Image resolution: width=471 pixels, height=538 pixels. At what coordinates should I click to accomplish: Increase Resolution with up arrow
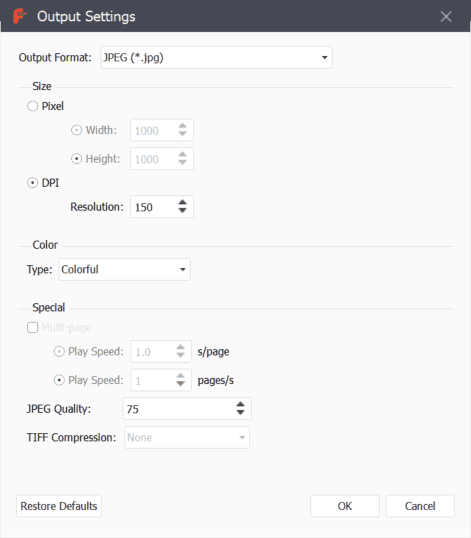182,202
